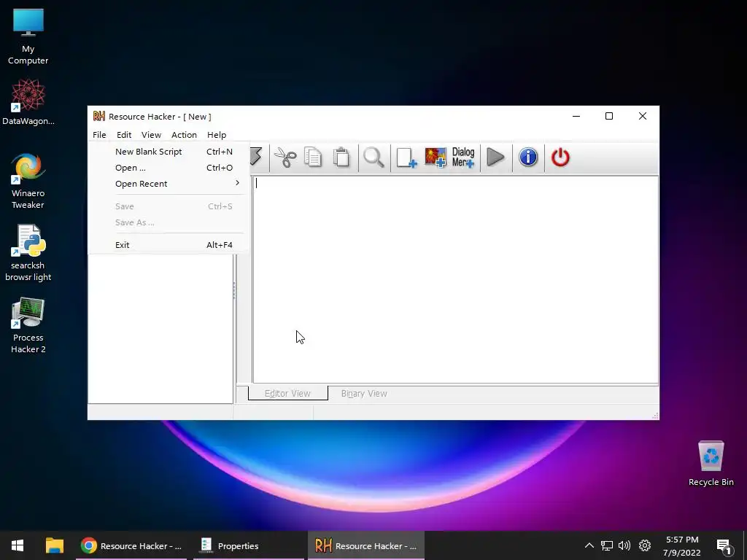
Task: Click the volume speaker tray icon
Action: click(x=624, y=545)
